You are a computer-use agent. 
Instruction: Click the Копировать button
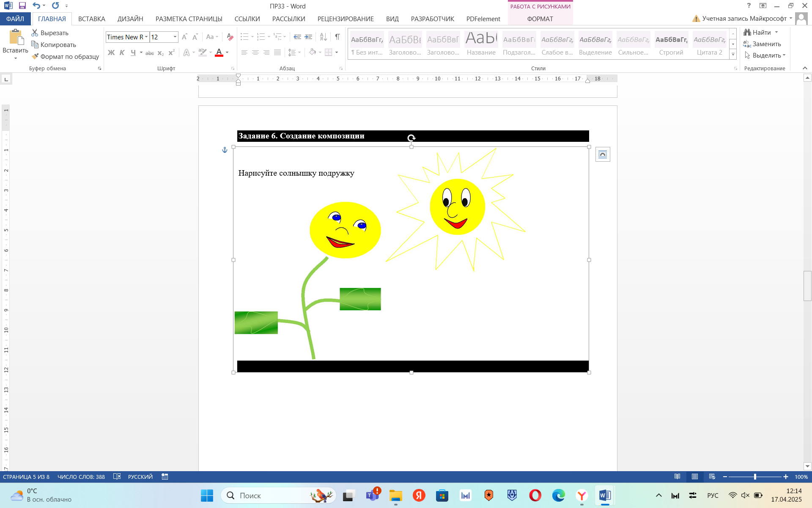(54, 44)
